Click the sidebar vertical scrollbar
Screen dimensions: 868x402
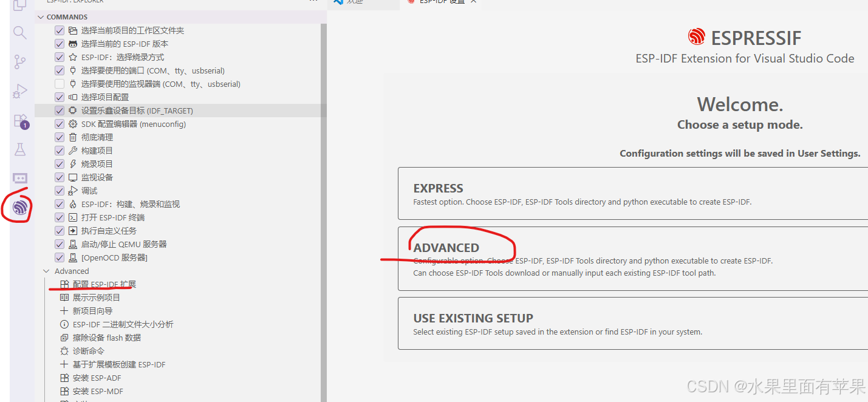[323, 213]
